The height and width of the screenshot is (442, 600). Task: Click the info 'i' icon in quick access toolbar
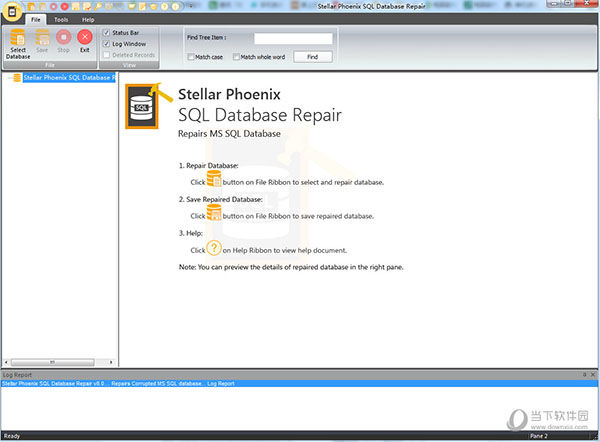point(175,7)
